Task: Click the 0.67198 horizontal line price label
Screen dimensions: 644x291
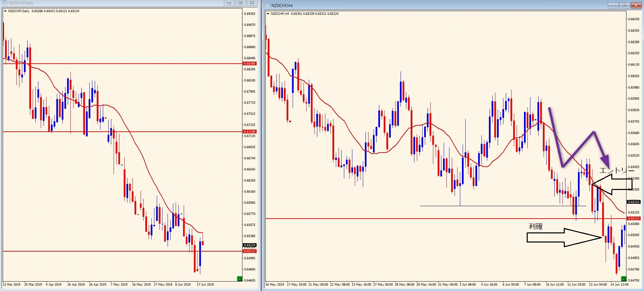Action: point(250,132)
